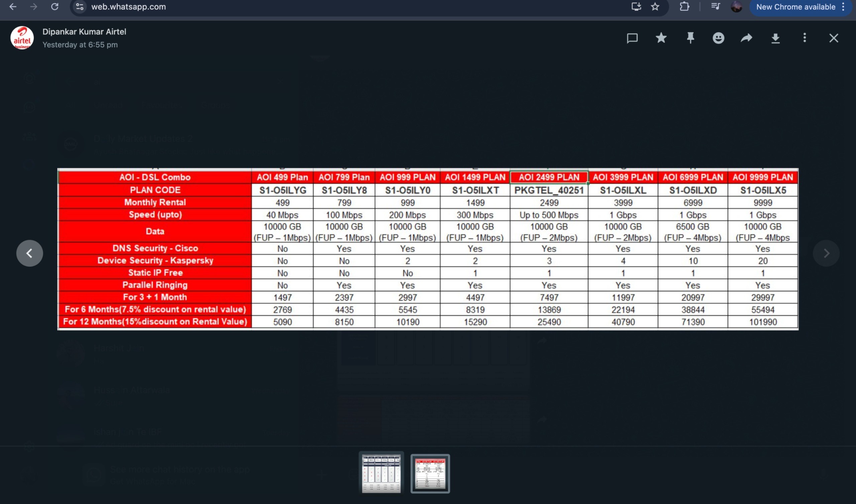
Task: Click plan code 'PKGTEL_40251'
Action: point(549,190)
